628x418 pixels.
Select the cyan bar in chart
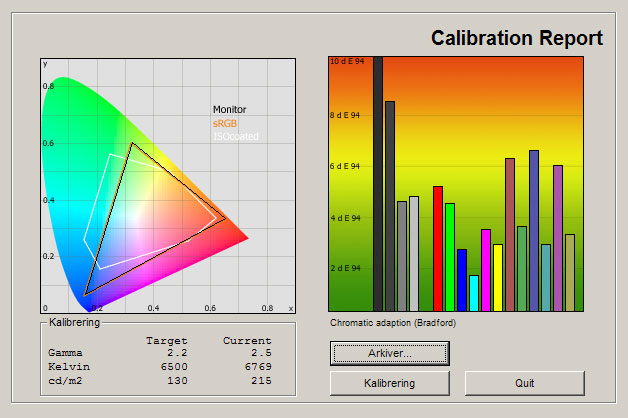coord(474,292)
